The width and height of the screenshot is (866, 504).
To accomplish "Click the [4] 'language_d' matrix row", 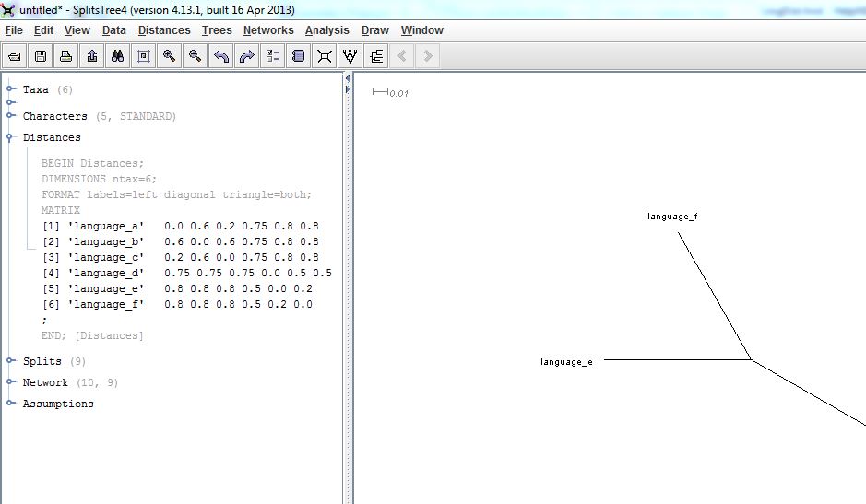I will click(187, 273).
